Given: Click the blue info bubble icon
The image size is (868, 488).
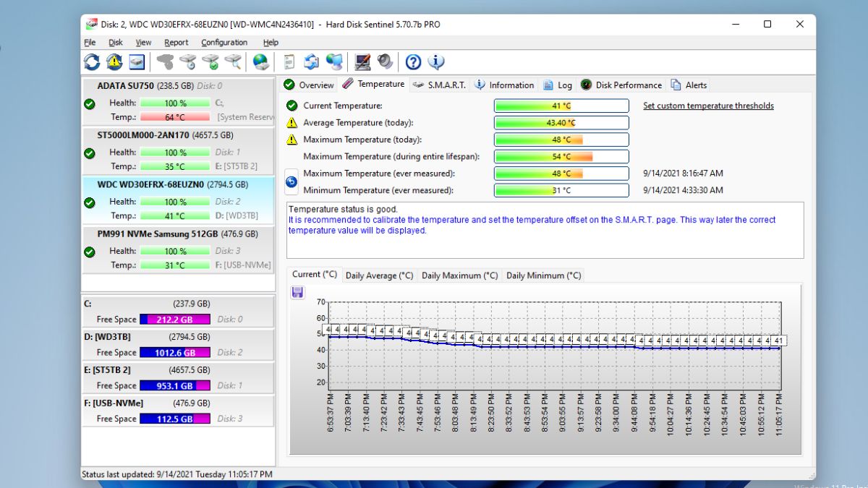Looking at the screenshot, I should click(x=436, y=61).
